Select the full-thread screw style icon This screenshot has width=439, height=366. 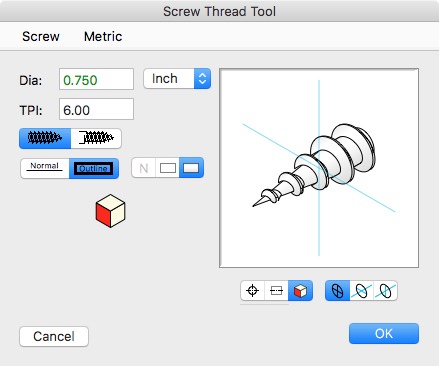[45, 138]
